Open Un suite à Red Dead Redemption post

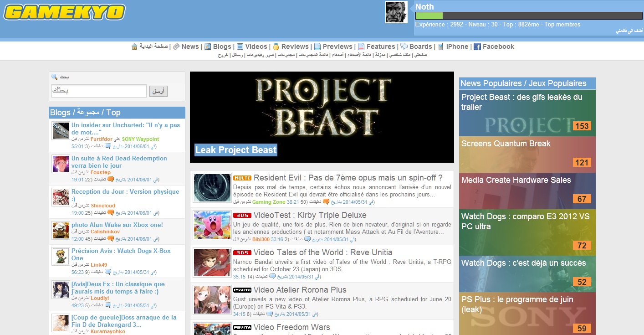click(x=119, y=162)
